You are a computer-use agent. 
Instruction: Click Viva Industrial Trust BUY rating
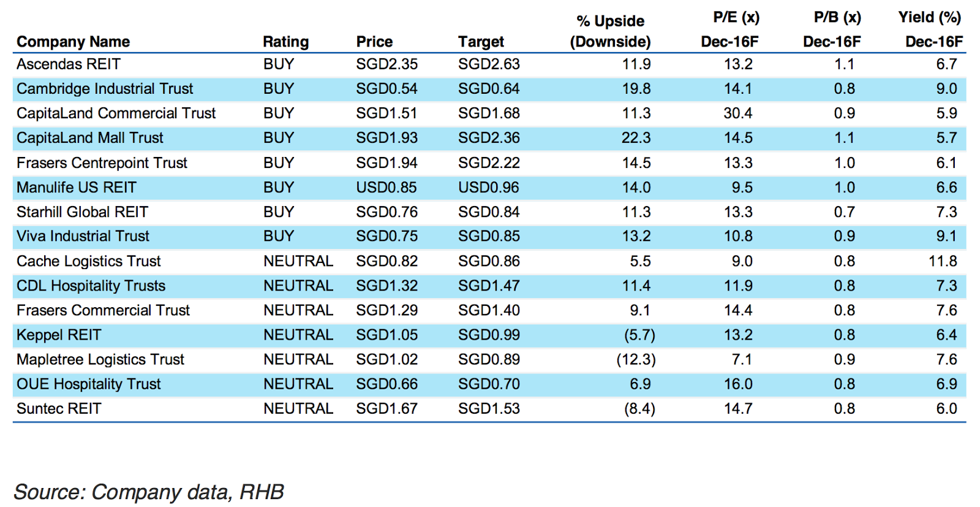pyautogui.click(x=279, y=236)
